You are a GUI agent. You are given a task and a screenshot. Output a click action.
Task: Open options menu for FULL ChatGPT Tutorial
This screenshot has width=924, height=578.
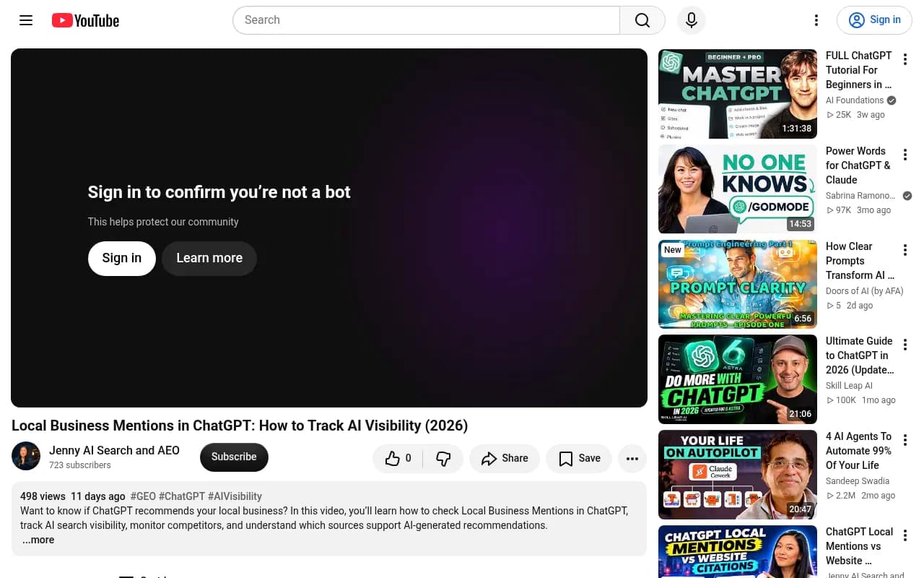click(x=905, y=59)
